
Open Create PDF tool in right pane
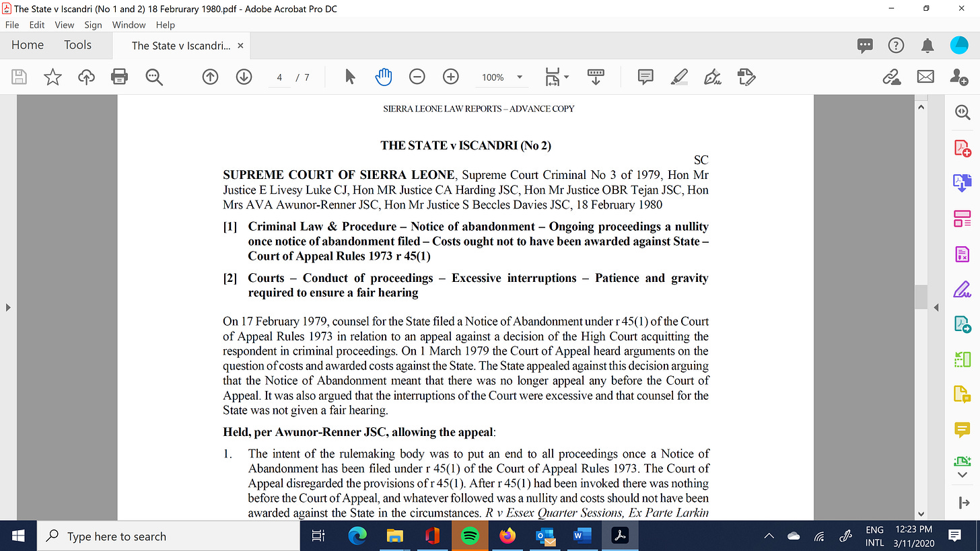click(963, 148)
